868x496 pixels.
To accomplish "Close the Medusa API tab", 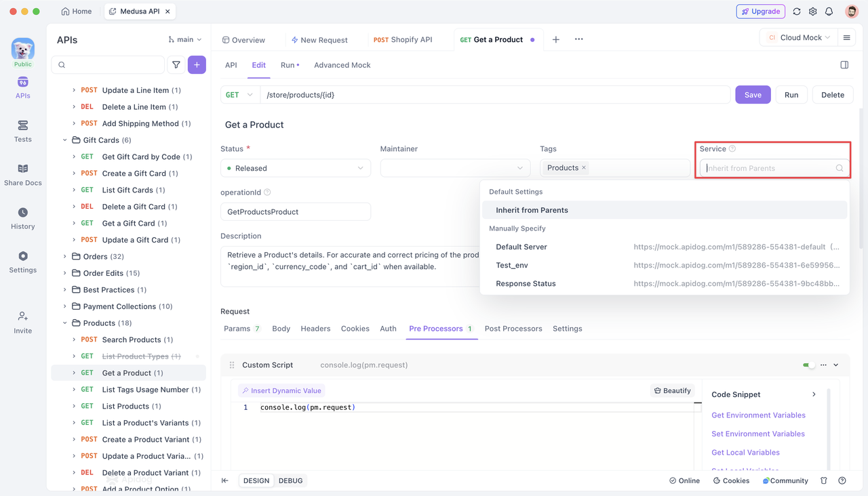I will point(167,12).
